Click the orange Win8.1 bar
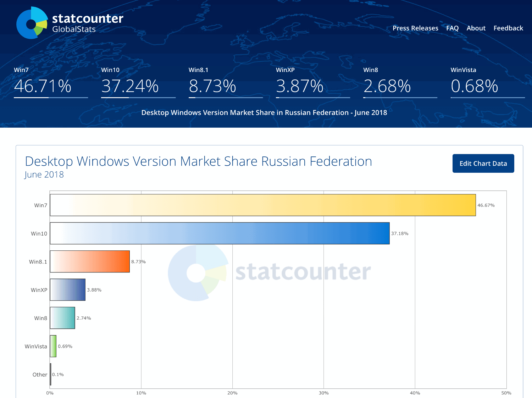Viewport: 532px width, 398px height. coord(90,261)
